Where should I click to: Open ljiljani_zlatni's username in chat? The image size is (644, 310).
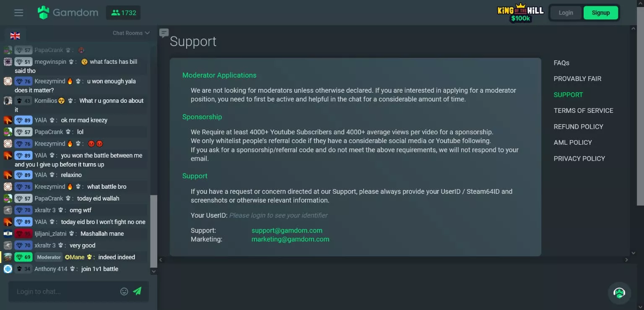(x=51, y=234)
